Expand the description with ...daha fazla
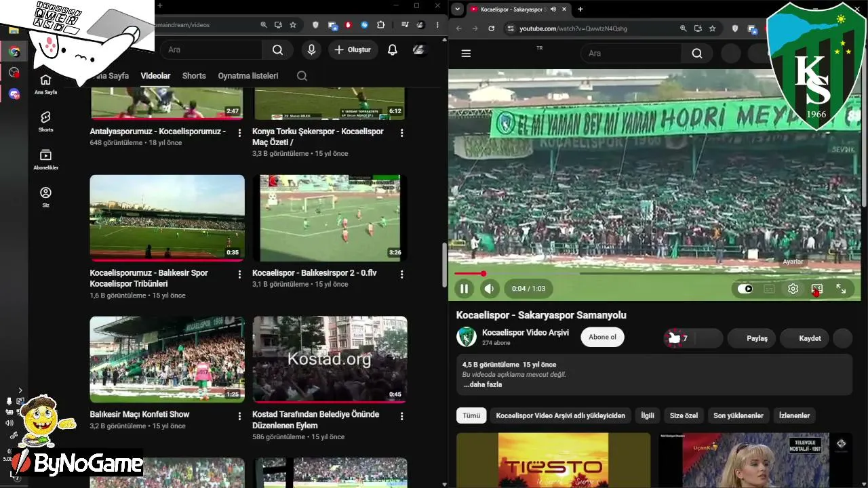This screenshot has height=488, width=868. (x=483, y=384)
